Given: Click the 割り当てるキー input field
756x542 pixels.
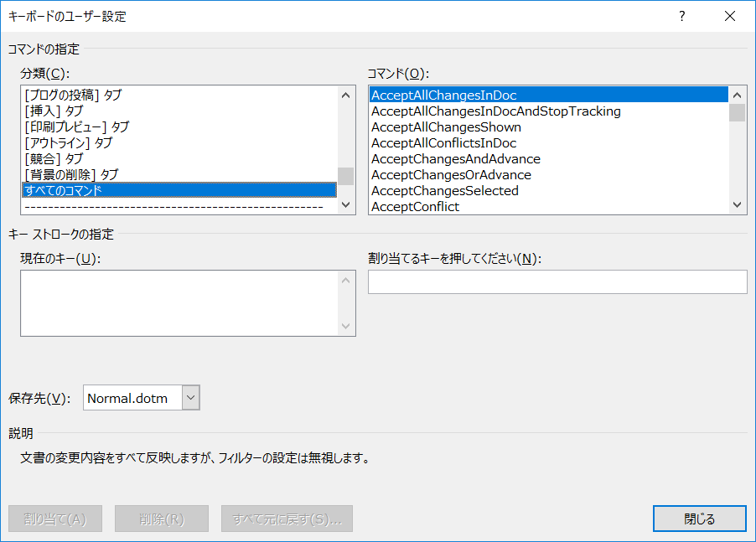Looking at the screenshot, I should pos(557,282).
